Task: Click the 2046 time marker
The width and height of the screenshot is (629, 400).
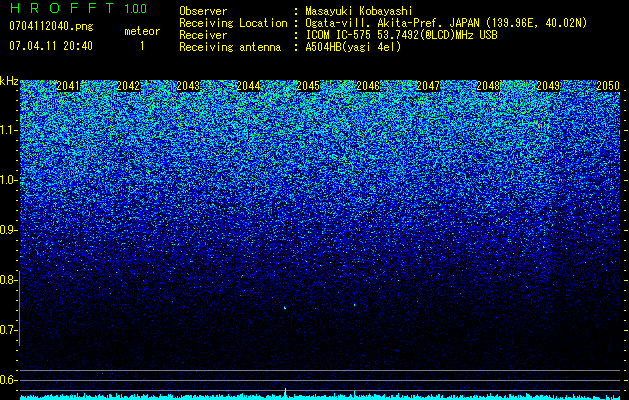Action: coord(368,86)
